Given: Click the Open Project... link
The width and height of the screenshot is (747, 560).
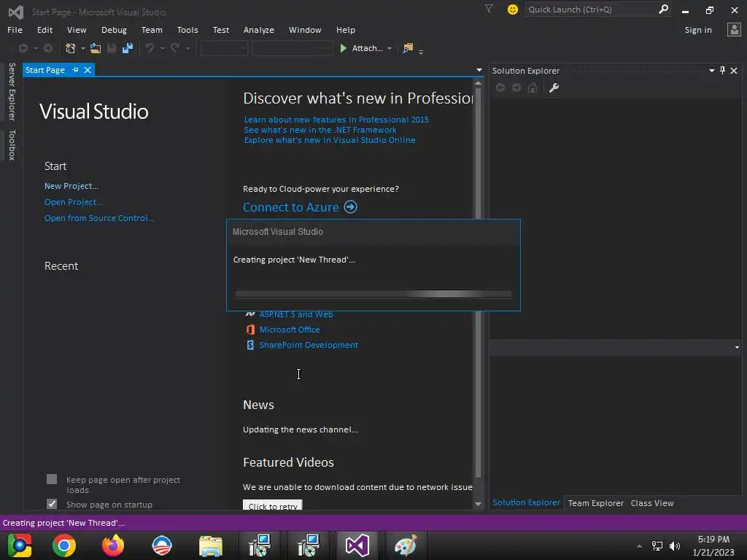Looking at the screenshot, I should (x=74, y=202).
